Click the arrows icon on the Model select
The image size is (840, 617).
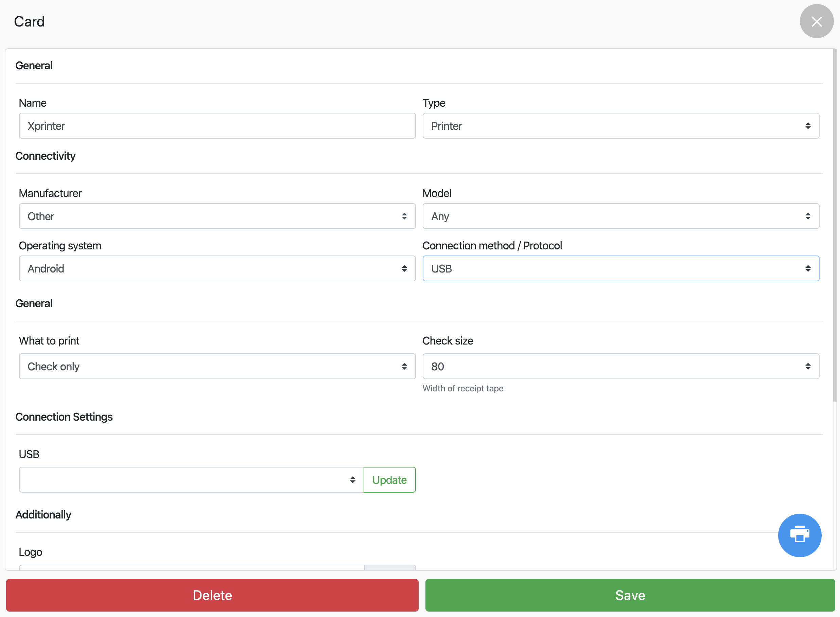[x=808, y=216]
